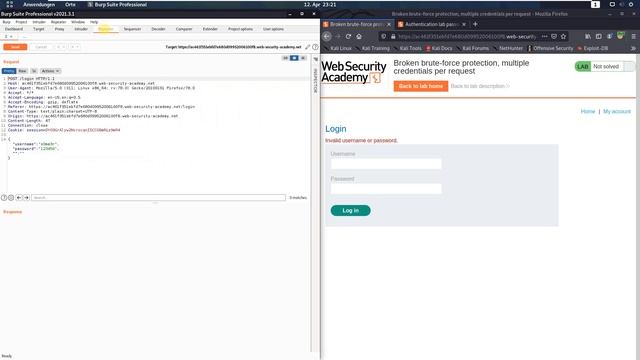The image size is (640, 360).
Task: Open a new Firefox tab with plus
Action: pyautogui.click(x=475, y=24)
